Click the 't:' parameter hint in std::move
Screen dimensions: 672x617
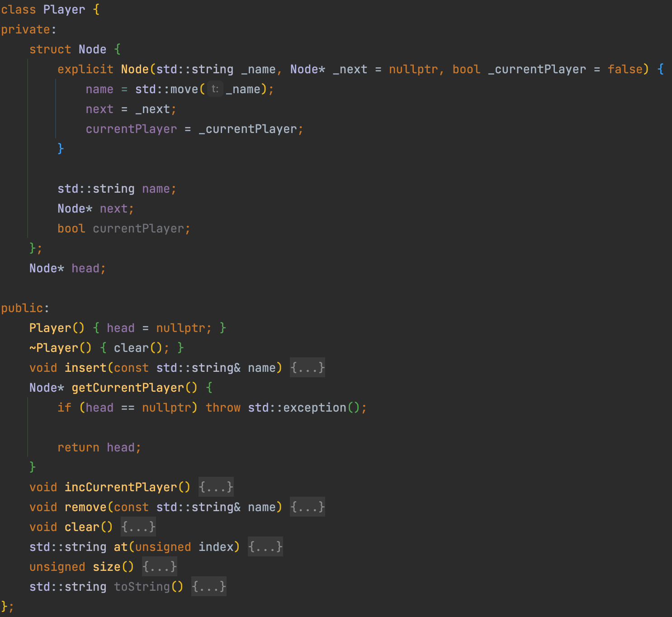[215, 89]
